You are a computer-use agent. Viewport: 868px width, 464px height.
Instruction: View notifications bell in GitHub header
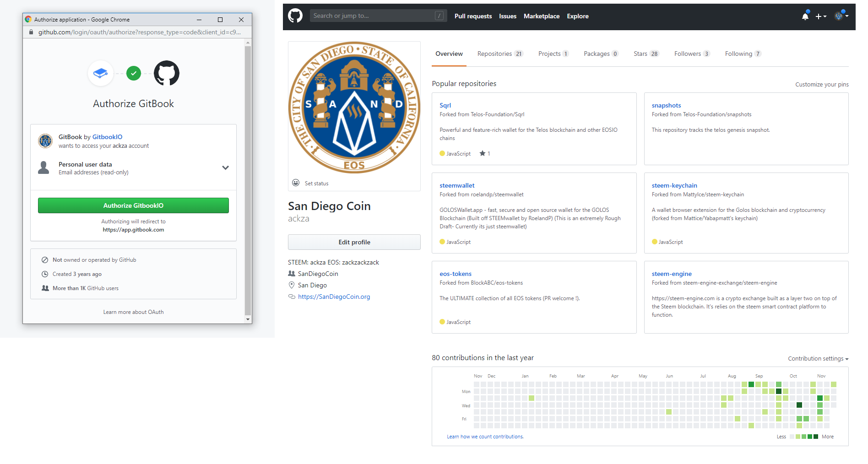(x=805, y=16)
